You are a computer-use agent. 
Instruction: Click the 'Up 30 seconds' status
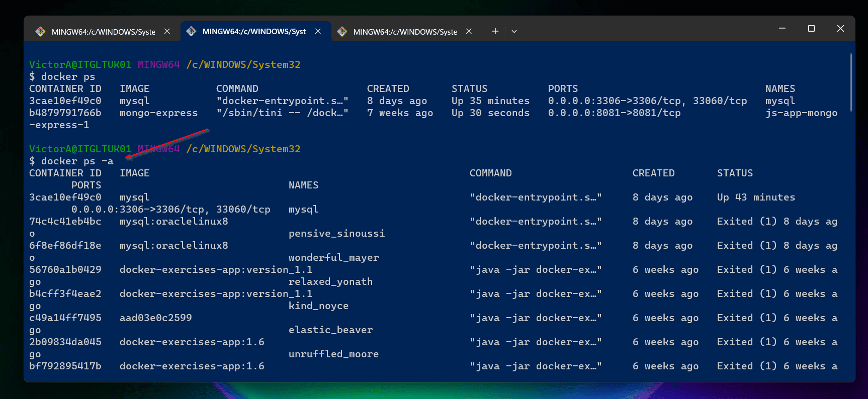tap(491, 113)
